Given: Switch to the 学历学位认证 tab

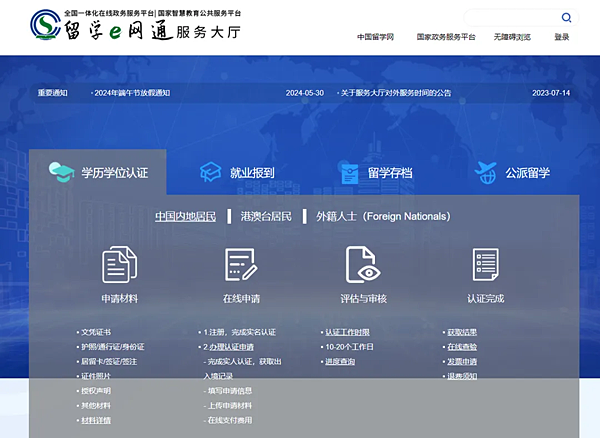Looking at the screenshot, I should pyautogui.click(x=98, y=172).
